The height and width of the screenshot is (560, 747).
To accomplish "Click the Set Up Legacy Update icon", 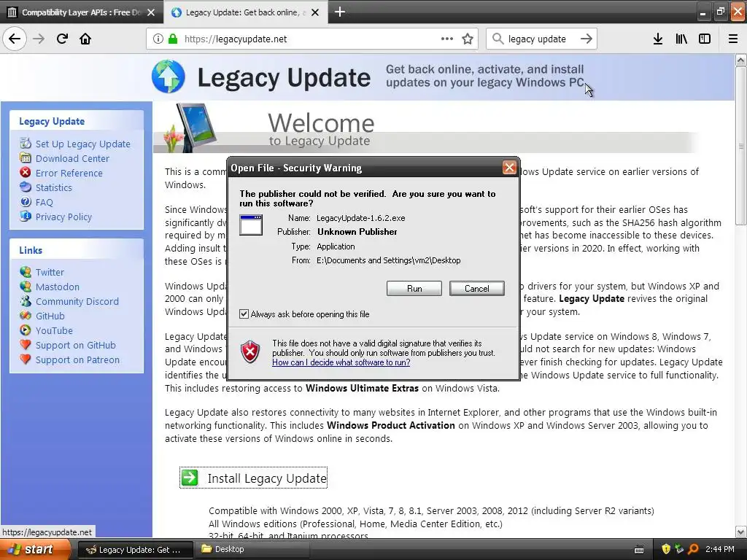I will [x=26, y=143].
